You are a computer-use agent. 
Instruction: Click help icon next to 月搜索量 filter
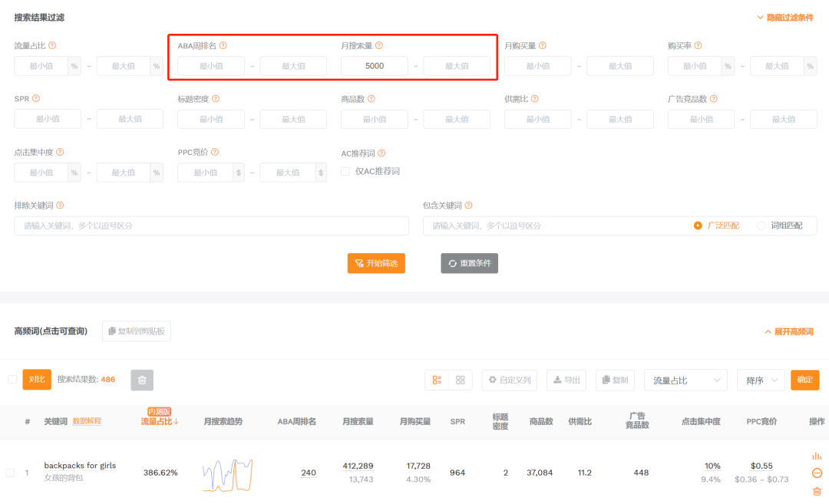(379, 45)
